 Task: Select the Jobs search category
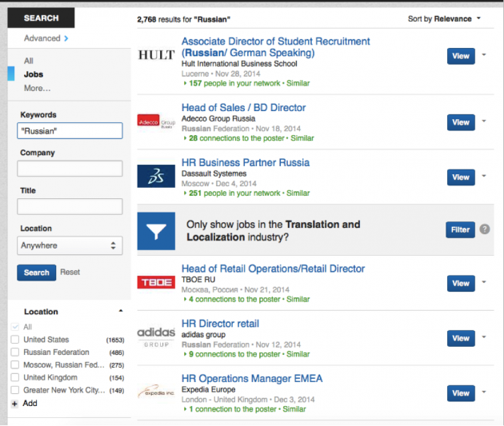[x=34, y=74]
